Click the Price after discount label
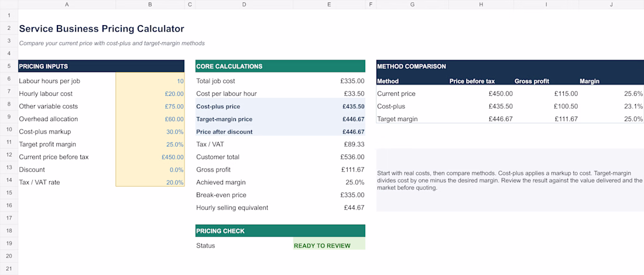Screen dimensions: 644x275 (x=224, y=132)
